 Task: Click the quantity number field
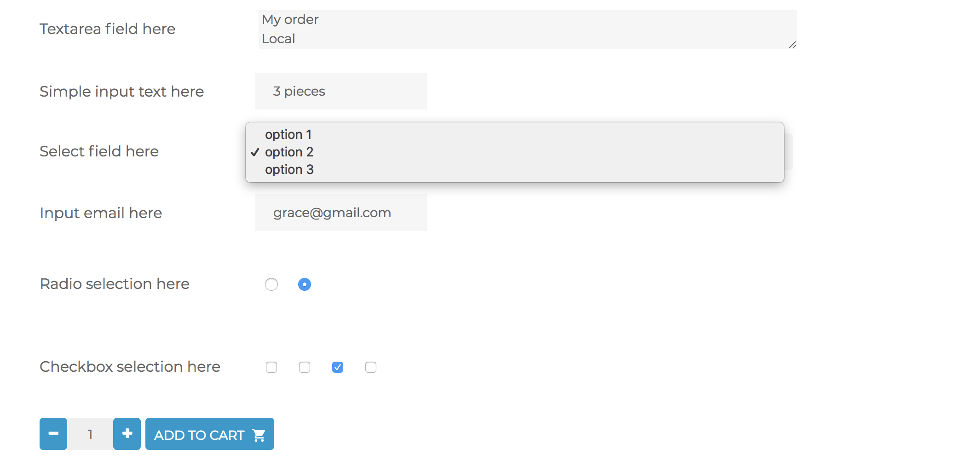tap(90, 434)
